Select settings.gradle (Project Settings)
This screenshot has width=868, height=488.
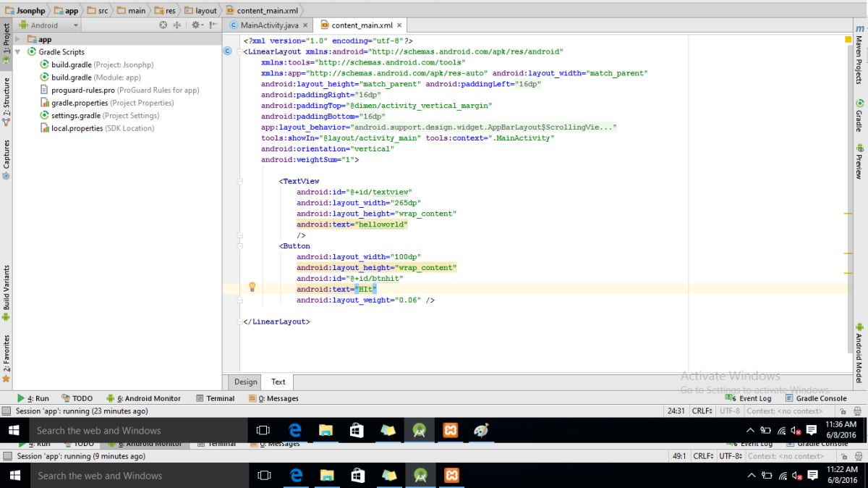point(99,115)
